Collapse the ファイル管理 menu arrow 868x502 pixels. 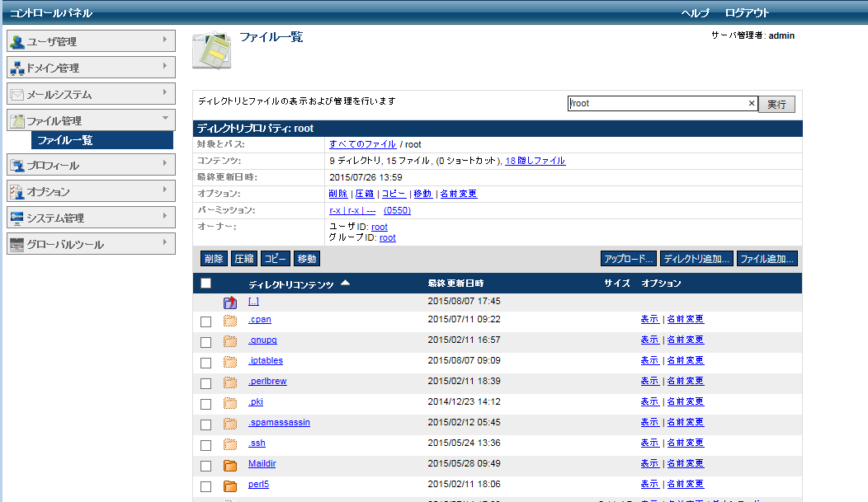[x=165, y=118]
